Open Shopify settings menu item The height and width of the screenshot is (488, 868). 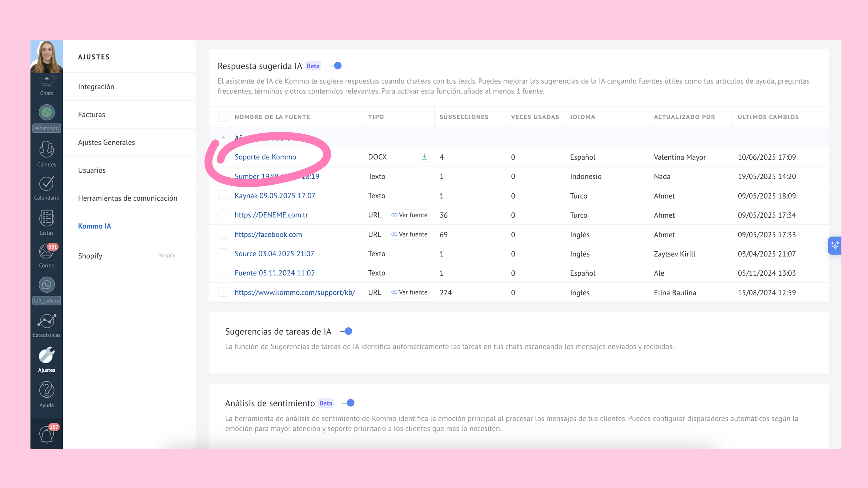click(x=129, y=256)
